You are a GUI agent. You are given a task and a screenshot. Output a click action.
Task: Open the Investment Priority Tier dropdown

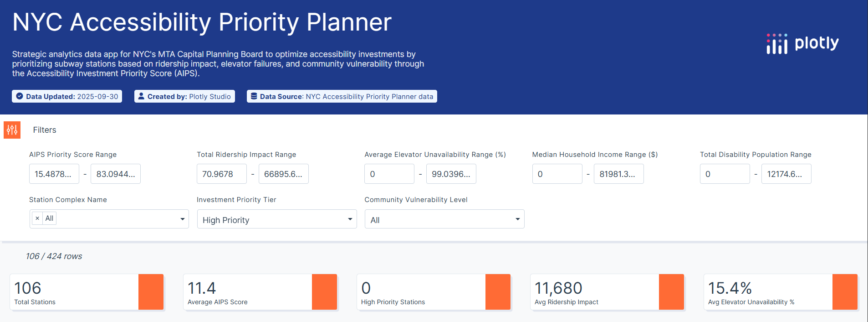tap(276, 219)
